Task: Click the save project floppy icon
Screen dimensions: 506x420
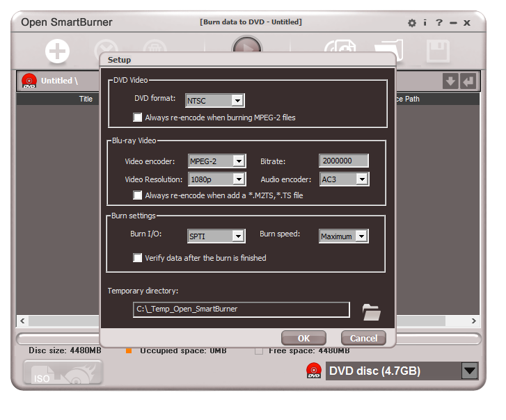Action: 438,51
